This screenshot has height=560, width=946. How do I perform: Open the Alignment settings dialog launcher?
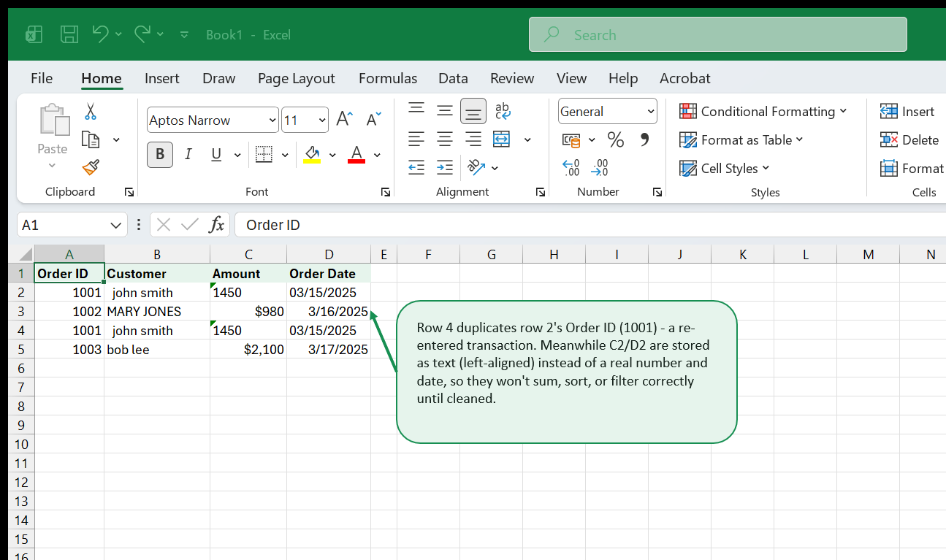[541, 192]
